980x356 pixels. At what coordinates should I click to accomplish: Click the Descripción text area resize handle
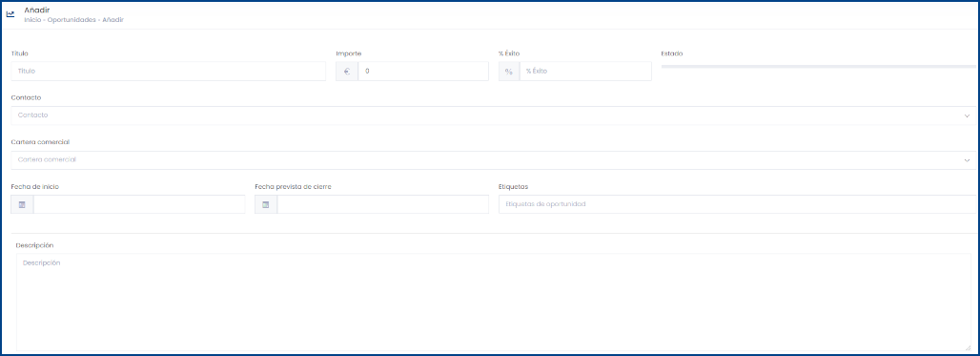[x=968, y=347]
